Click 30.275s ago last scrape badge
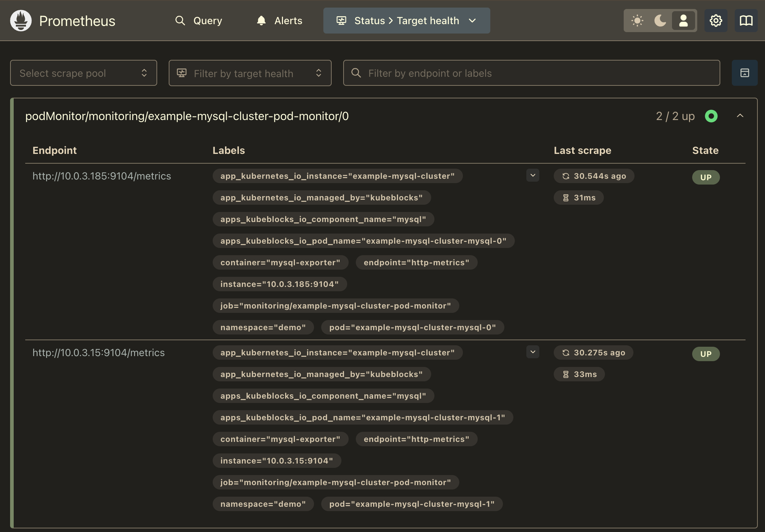The image size is (765, 532). 593,353
